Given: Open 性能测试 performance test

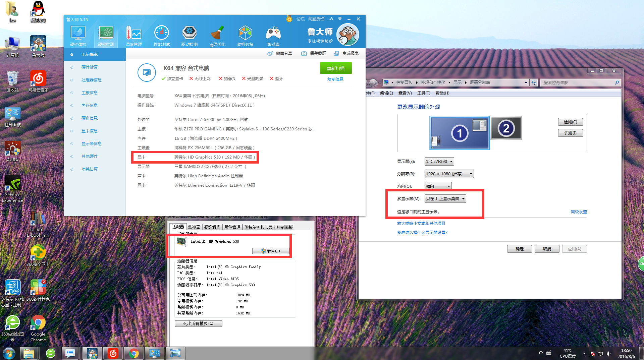Looking at the screenshot, I should pos(162,36).
